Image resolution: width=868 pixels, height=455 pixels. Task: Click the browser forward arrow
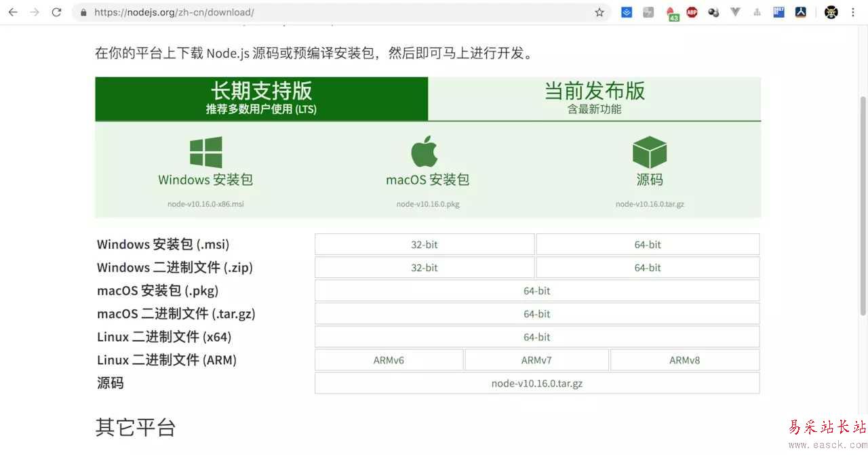tap(35, 12)
